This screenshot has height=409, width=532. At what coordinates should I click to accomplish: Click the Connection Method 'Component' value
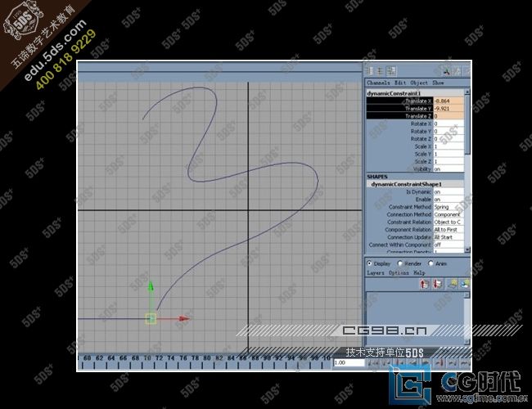[x=449, y=214]
